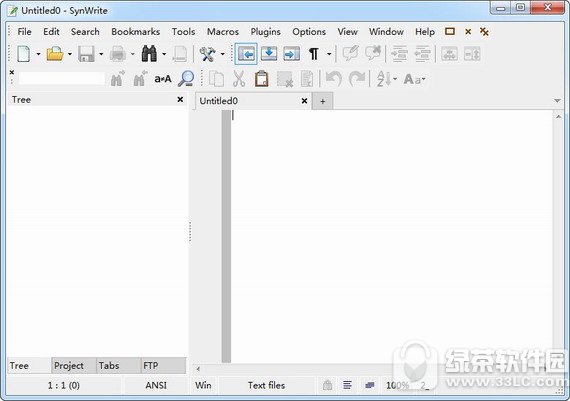Expand the pilcrow dropdown arrow

point(329,55)
